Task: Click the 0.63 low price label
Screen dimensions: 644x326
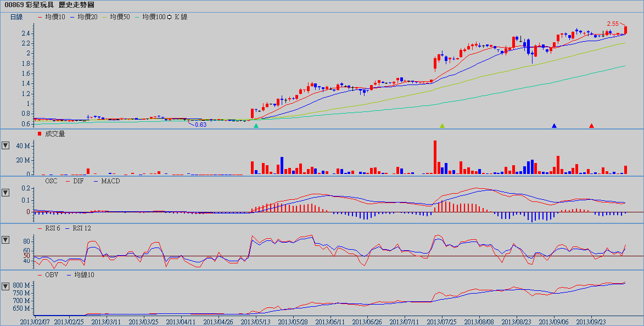Action: [x=200, y=125]
